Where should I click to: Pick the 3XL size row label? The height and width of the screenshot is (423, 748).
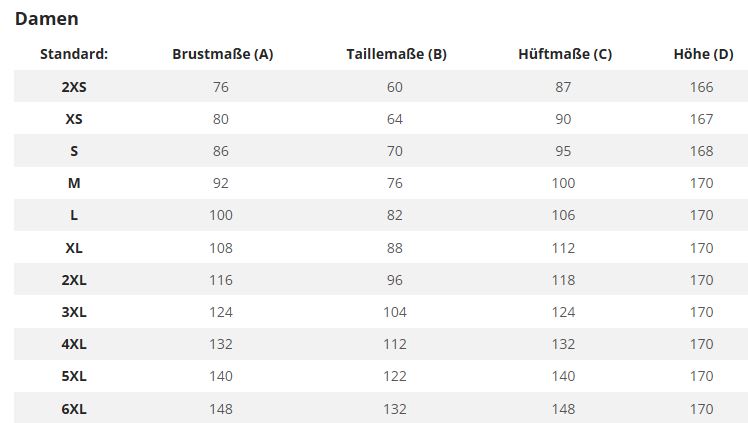[x=74, y=312]
